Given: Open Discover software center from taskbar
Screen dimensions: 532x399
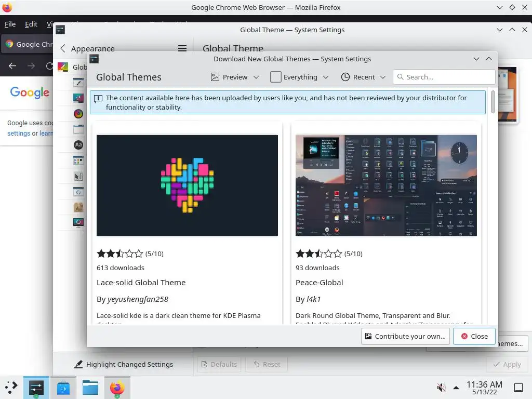Looking at the screenshot, I should click(x=63, y=388).
